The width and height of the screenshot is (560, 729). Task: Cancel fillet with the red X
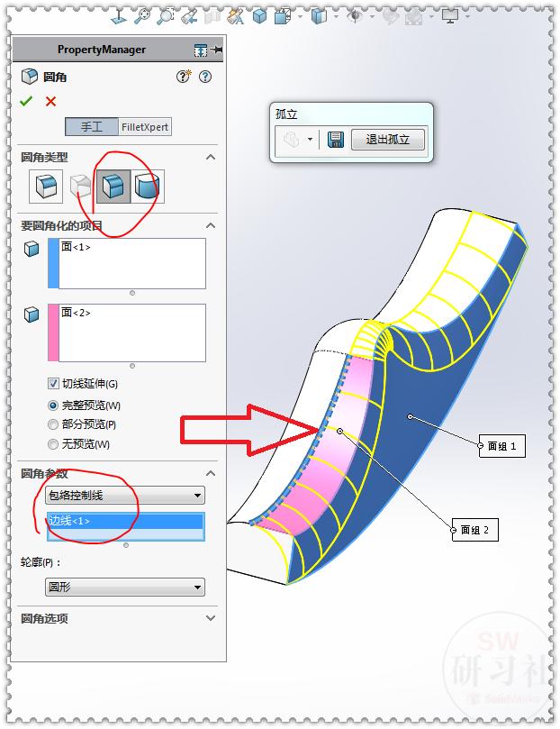point(50,101)
